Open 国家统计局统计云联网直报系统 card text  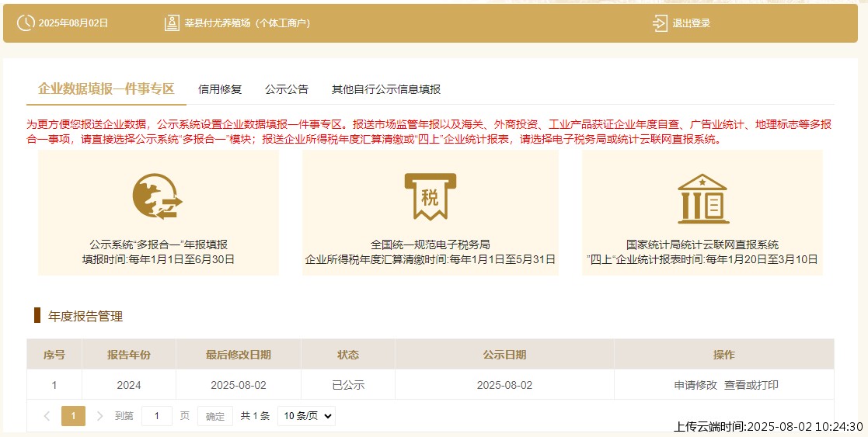702,245
